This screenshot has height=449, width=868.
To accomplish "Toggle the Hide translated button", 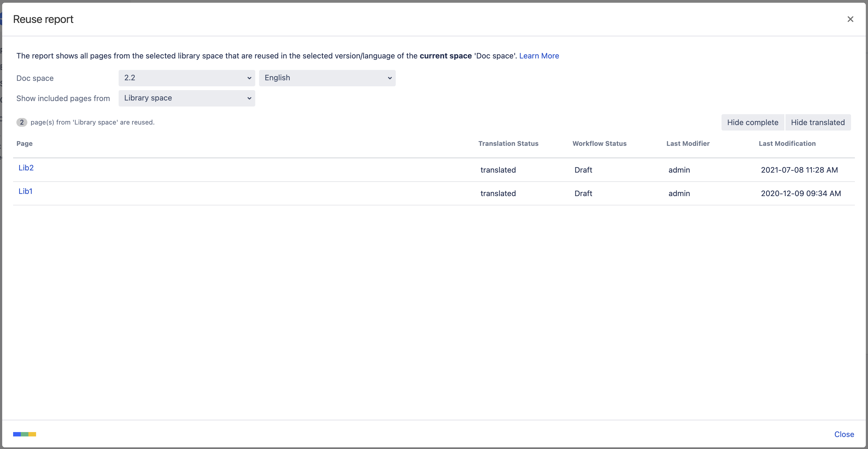I will (817, 123).
